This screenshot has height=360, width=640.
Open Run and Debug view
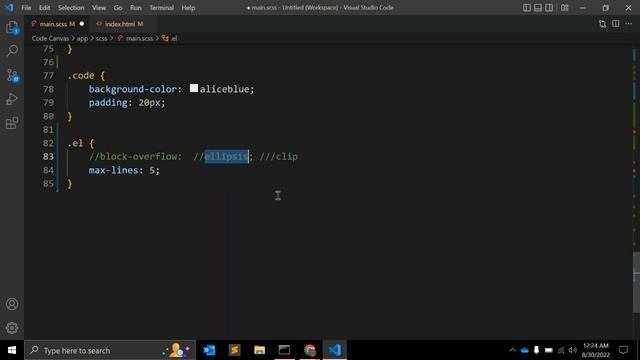pyautogui.click(x=12, y=99)
